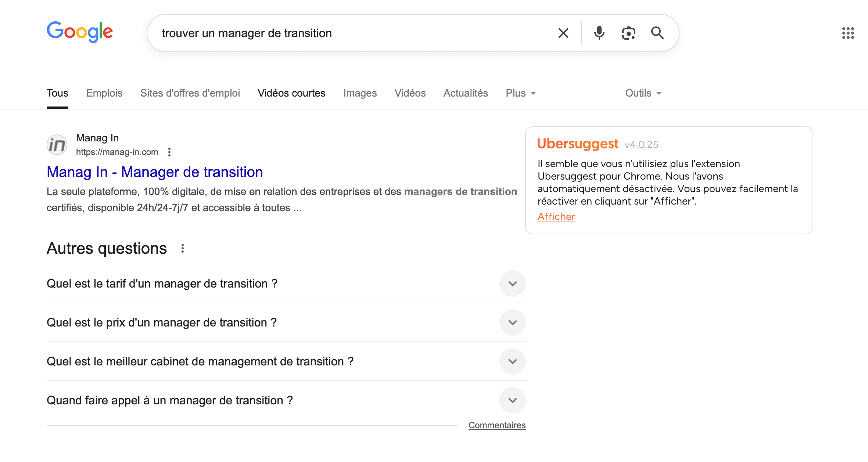Clear the search query with the X icon
Viewport: 868px width, 462px height.
[x=563, y=33]
